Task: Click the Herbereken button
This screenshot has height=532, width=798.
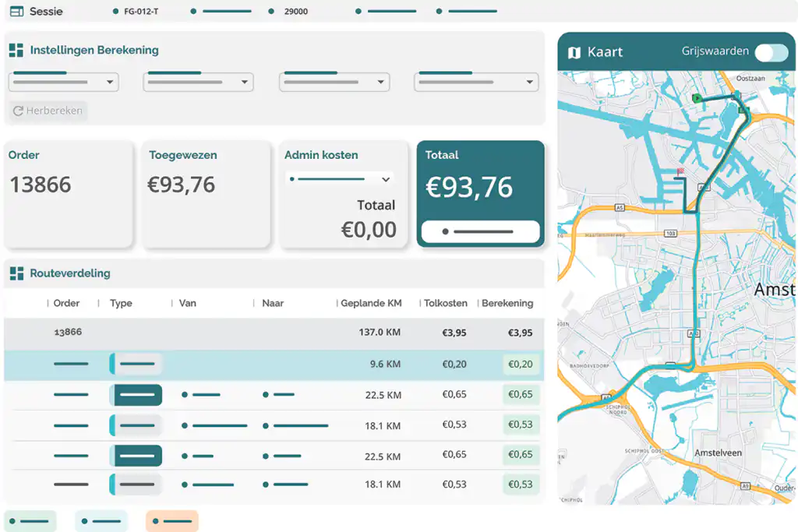Action: [48, 111]
